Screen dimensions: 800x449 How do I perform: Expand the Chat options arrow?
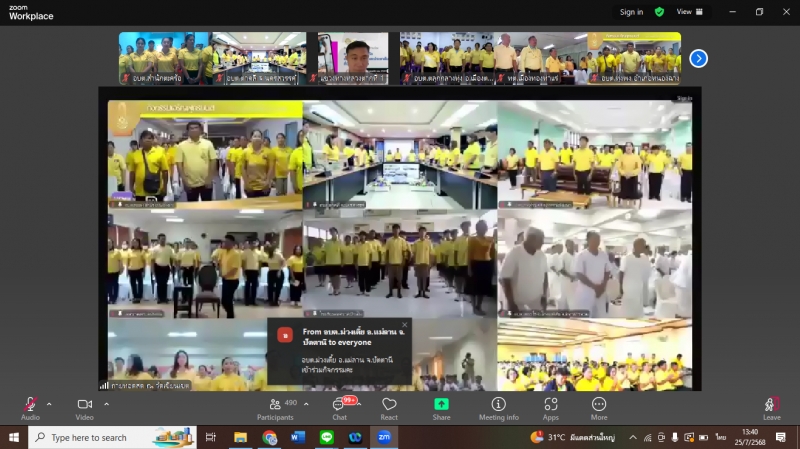click(360, 404)
